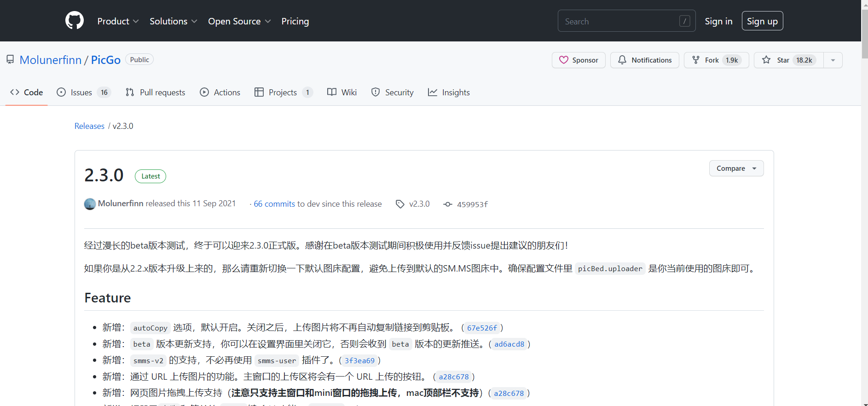Open the Insights tab

coord(449,93)
